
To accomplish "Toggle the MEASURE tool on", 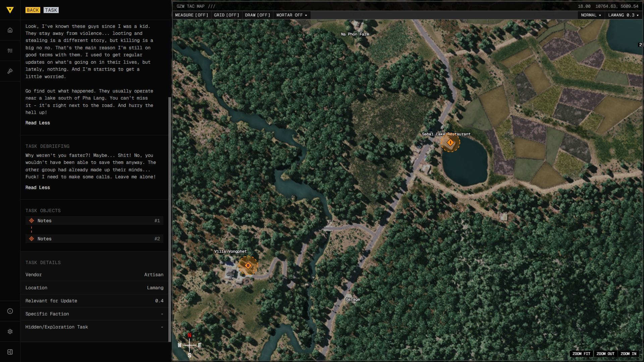I will (x=192, y=15).
